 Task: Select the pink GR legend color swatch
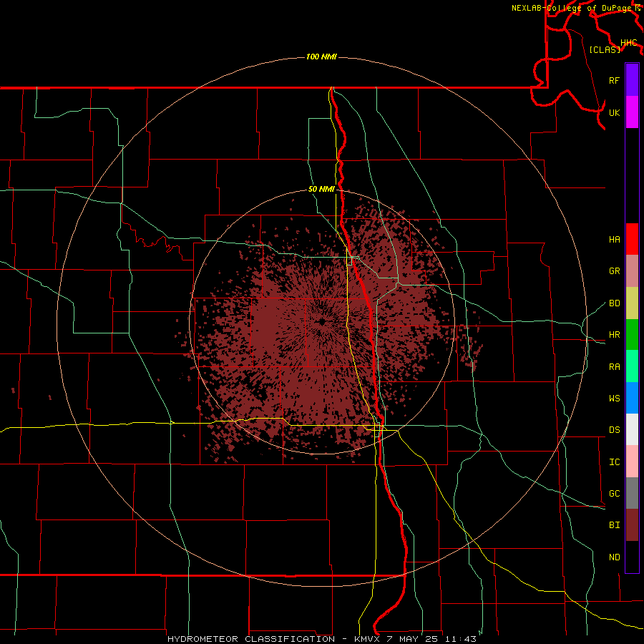[632, 271]
